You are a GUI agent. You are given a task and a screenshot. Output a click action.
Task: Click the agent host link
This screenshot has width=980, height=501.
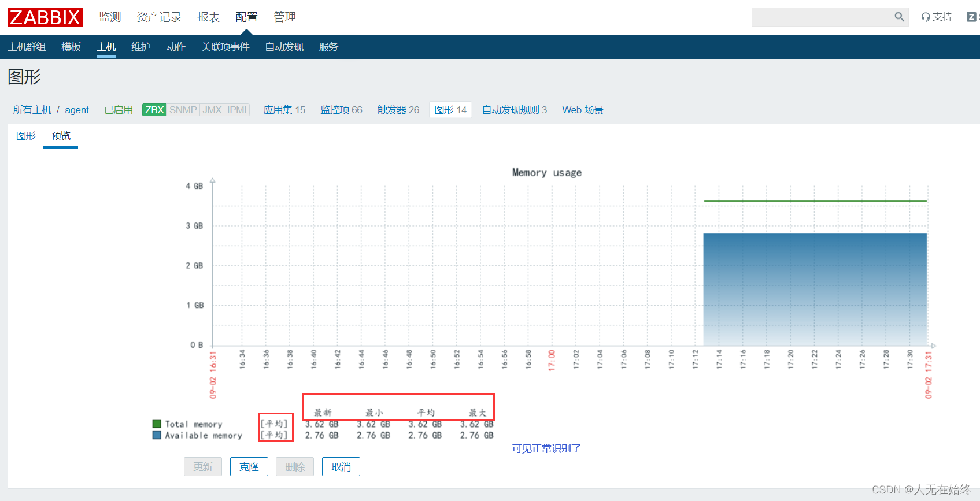coord(77,110)
